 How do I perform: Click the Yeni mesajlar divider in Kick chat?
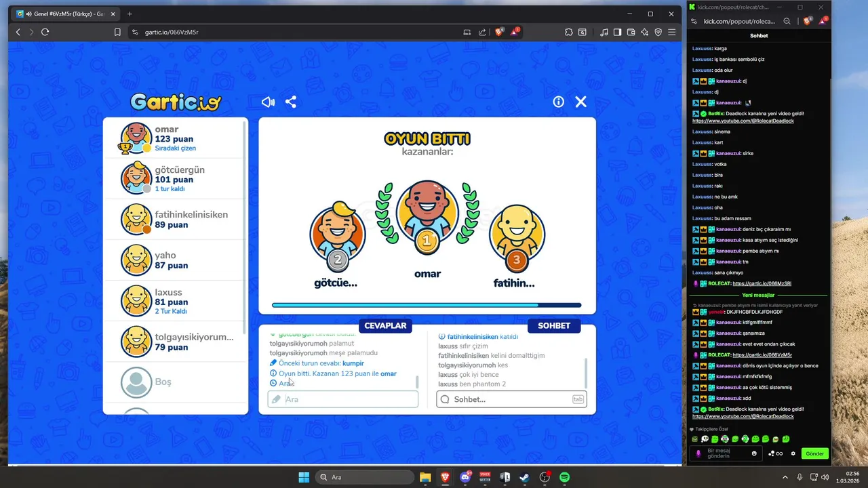(758, 295)
